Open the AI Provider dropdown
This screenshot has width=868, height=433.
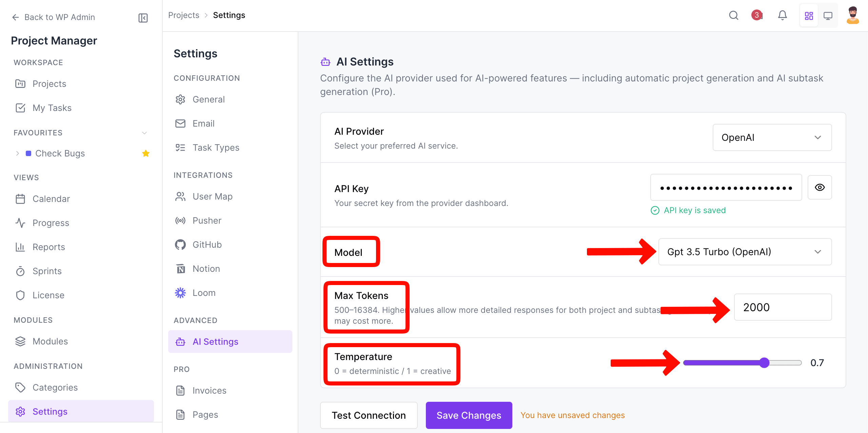pos(772,137)
